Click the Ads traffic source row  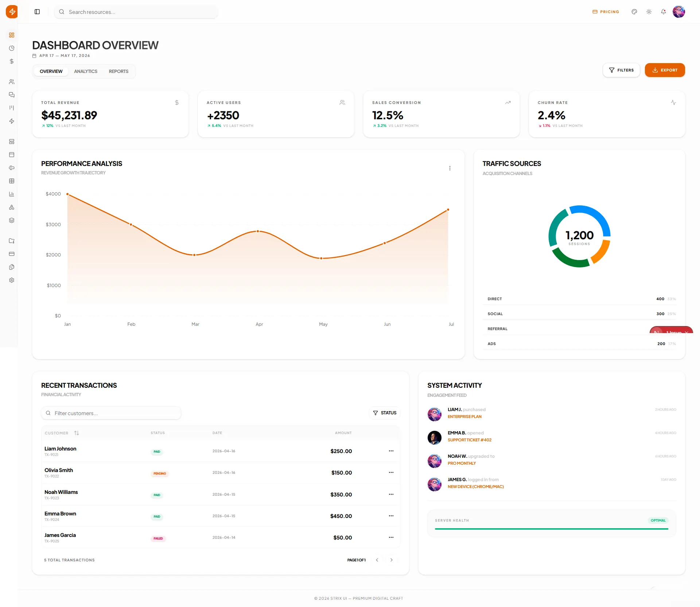pyautogui.click(x=579, y=344)
